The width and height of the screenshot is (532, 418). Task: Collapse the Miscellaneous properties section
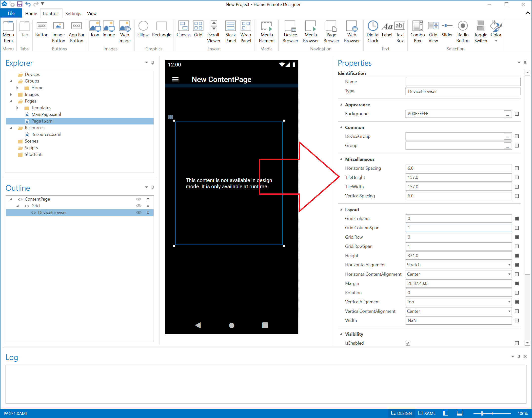point(341,159)
